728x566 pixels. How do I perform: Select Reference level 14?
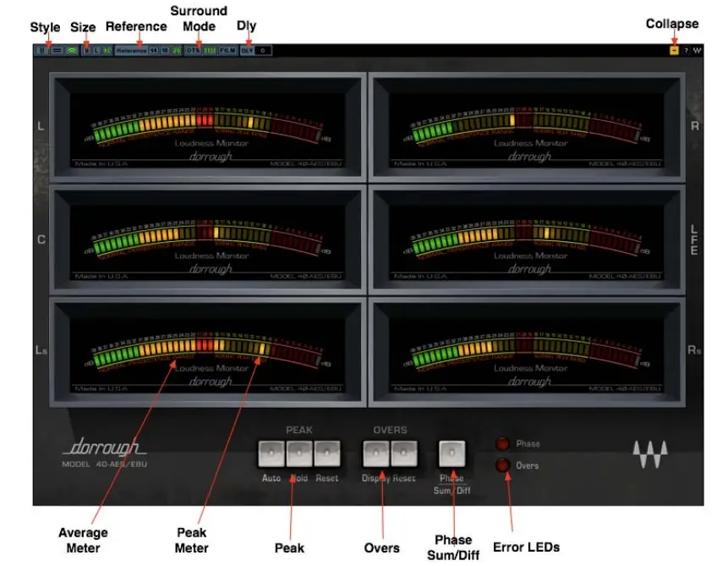[154, 52]
